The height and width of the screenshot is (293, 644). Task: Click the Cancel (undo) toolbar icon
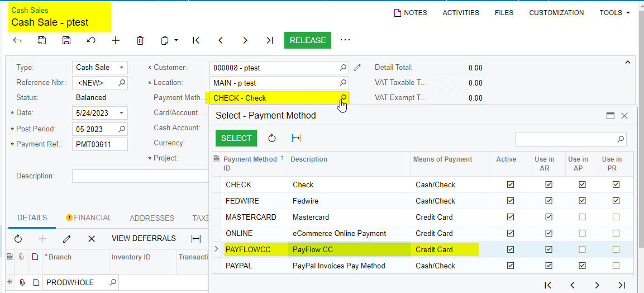(91, 40)
